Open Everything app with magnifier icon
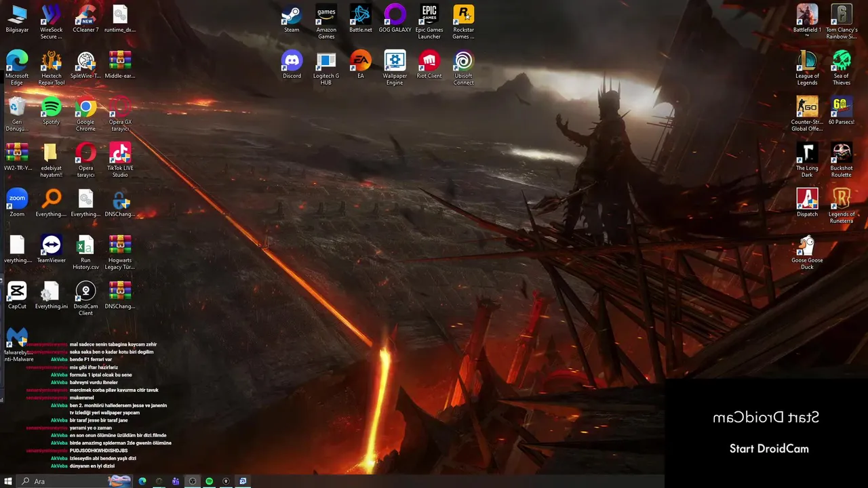This screenshot has height=488, width=868. (x=52, y=204)
